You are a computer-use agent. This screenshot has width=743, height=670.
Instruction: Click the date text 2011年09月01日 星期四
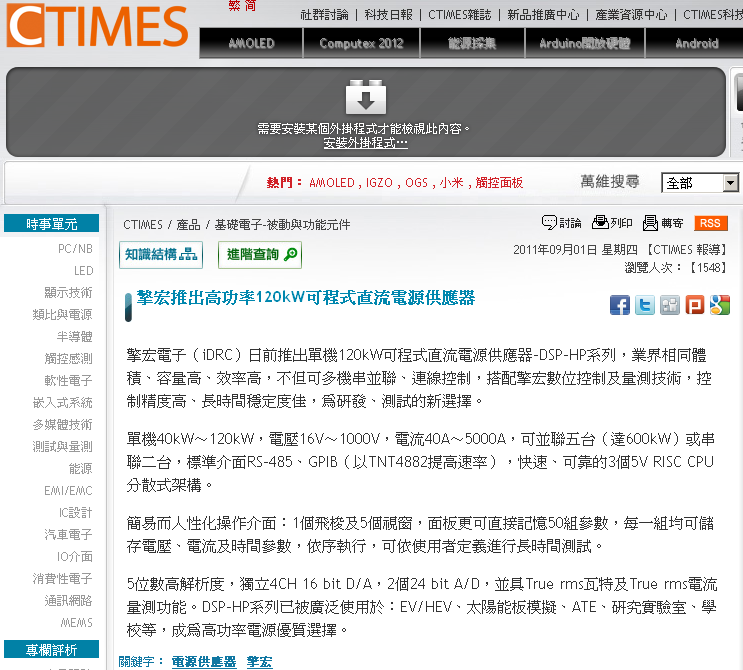point(575,250)
